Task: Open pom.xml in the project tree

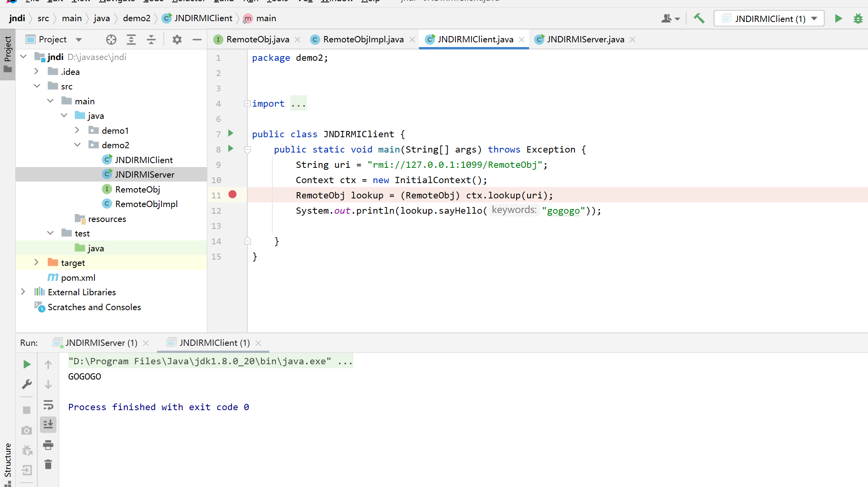Action: point(78,278)
